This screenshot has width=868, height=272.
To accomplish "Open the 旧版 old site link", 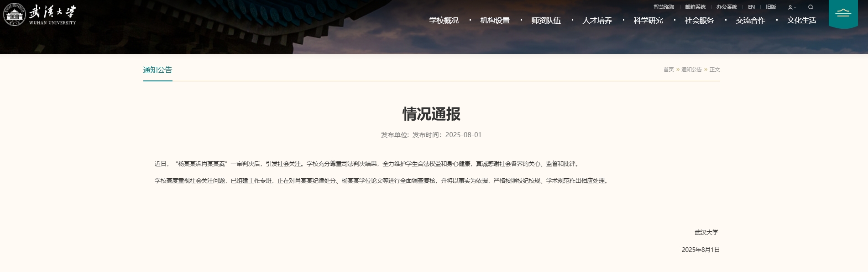I will [x=771, y=7].
